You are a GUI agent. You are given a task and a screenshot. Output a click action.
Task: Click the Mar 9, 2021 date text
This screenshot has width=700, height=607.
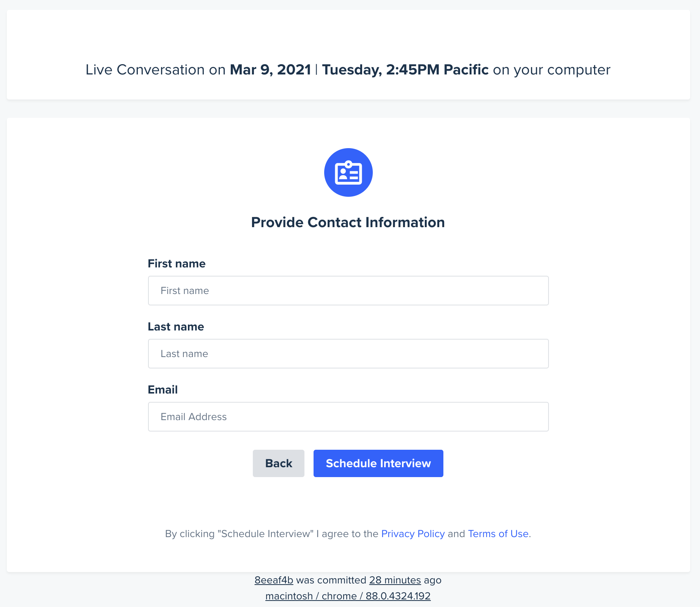270,70
